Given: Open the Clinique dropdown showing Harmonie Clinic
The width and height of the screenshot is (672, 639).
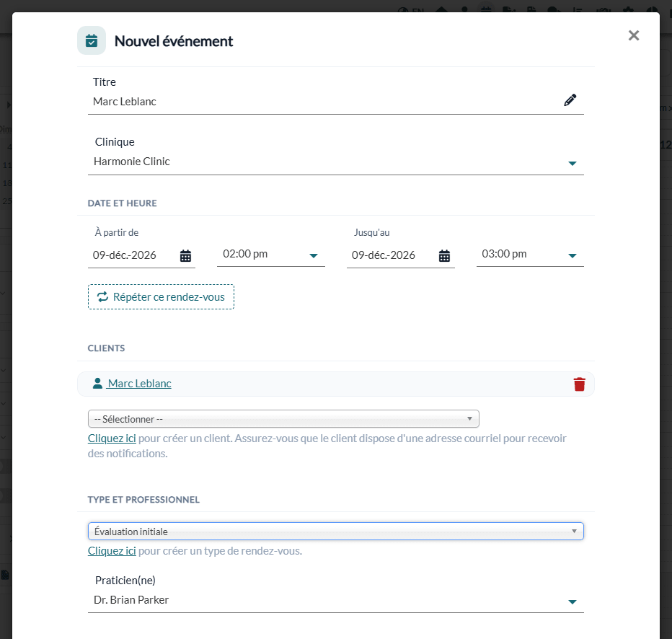Looking at the screenshot, I should pos(335,162).
